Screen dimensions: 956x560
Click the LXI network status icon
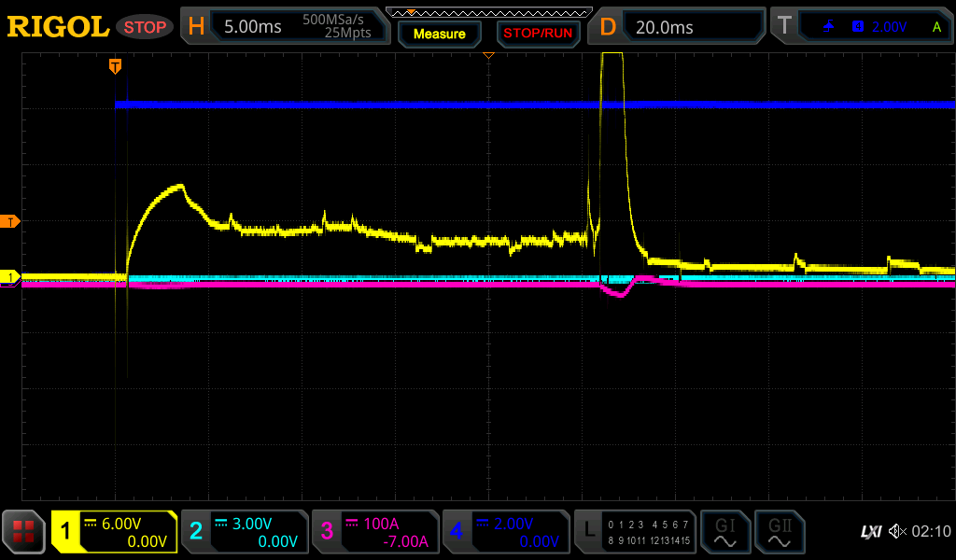click(x=870, y=532)
